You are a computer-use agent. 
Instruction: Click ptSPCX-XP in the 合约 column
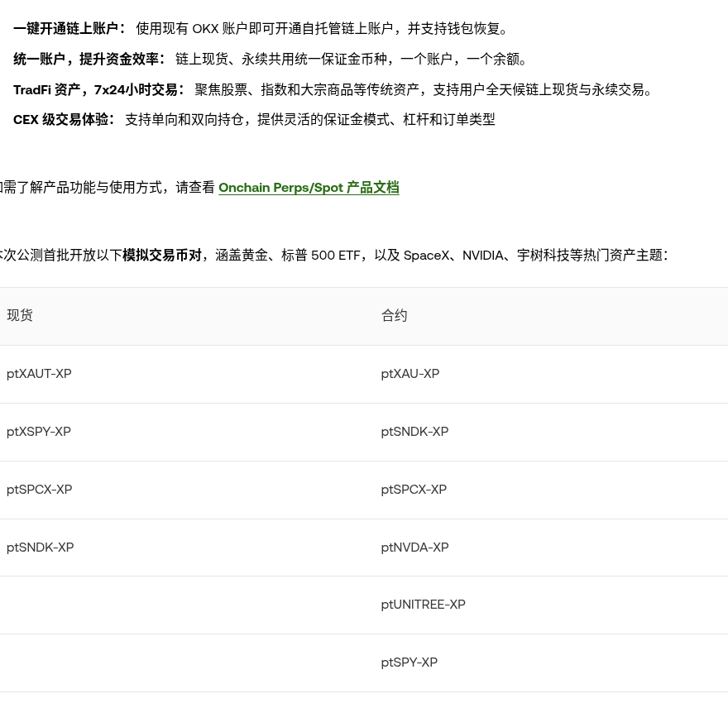pyautogui.click(x=414, y=490)
